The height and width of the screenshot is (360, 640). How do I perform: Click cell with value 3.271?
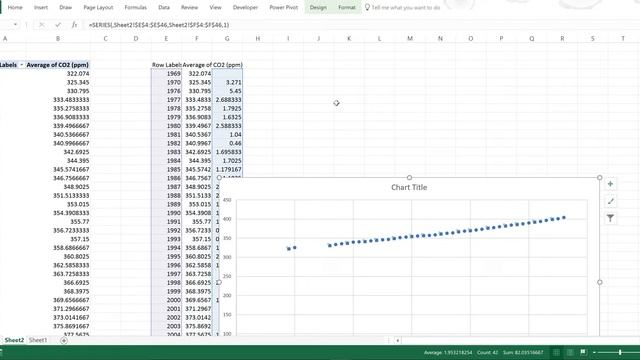click(x=227, y=82)
